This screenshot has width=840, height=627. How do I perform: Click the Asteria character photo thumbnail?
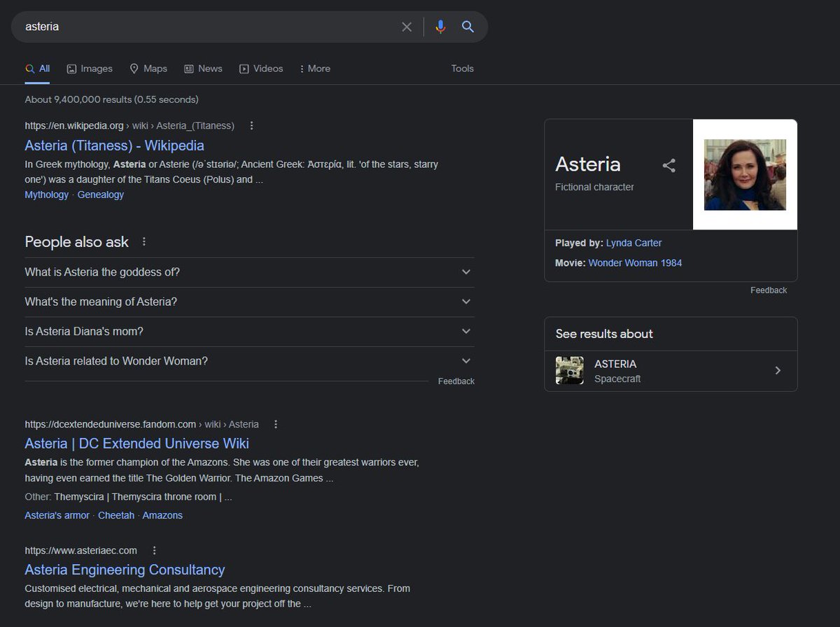pyautogui.click(x=745, y=174)
